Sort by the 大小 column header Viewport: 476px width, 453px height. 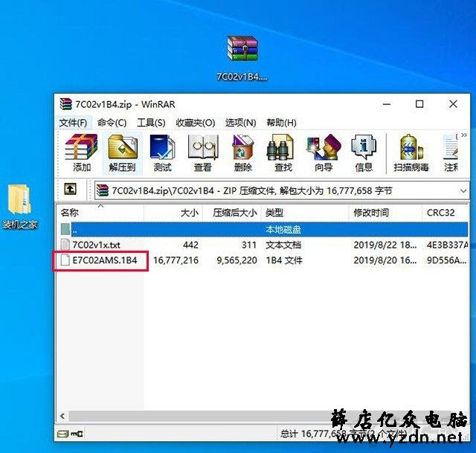pyautogui.click(x=173, y=213)
